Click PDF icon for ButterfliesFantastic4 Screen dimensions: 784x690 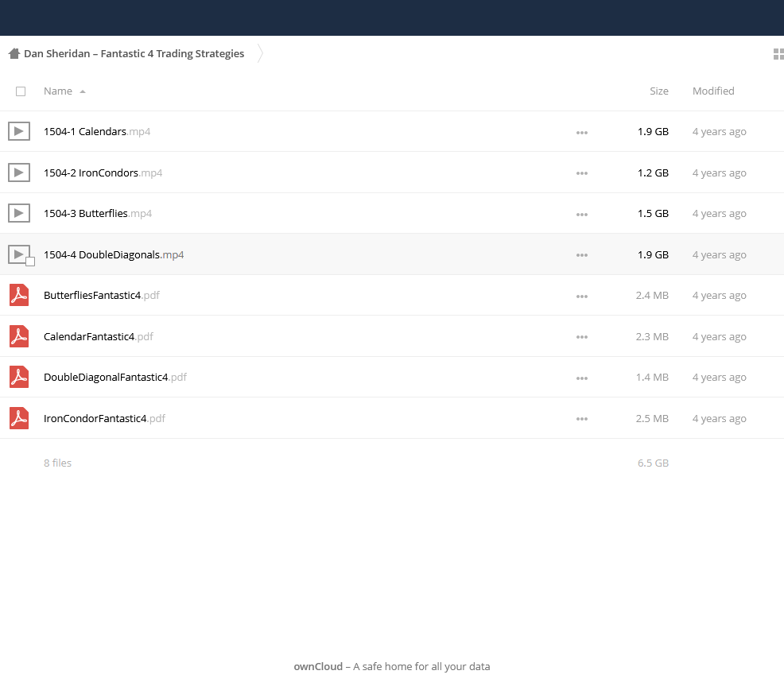click(x=19, y=295)
